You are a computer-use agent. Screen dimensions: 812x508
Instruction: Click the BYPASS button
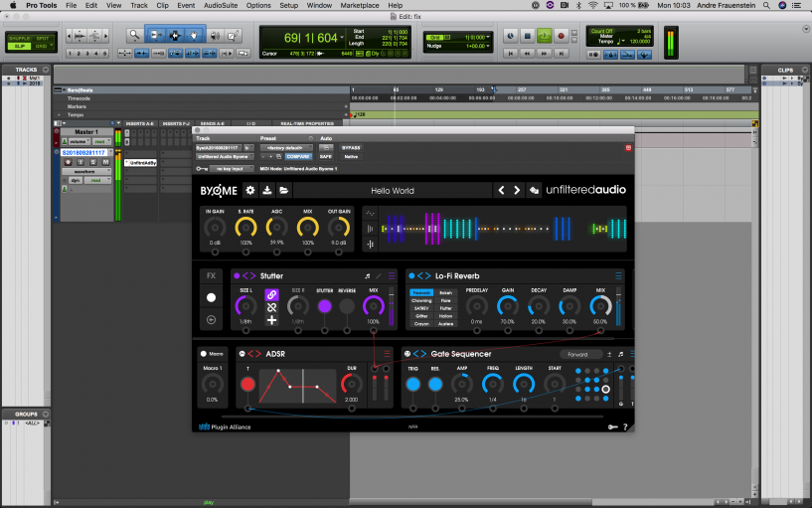(x=351, y=147)
